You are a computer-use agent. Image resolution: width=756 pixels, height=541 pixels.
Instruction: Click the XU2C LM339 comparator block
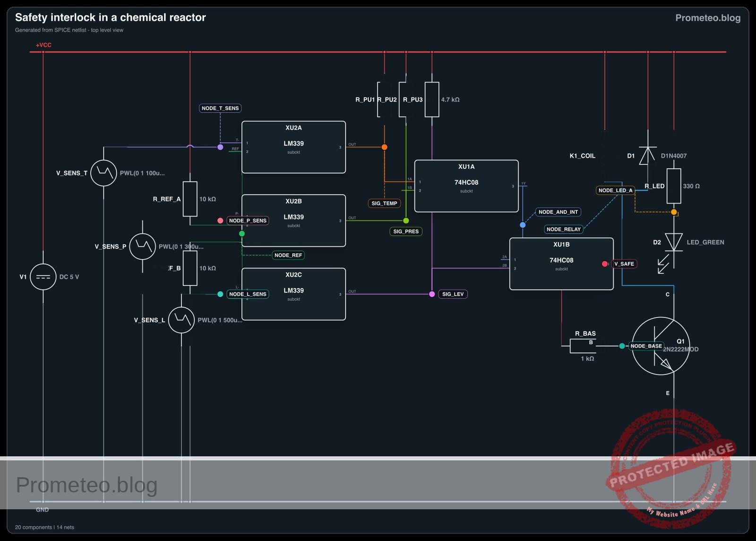[x=293, y=294]
